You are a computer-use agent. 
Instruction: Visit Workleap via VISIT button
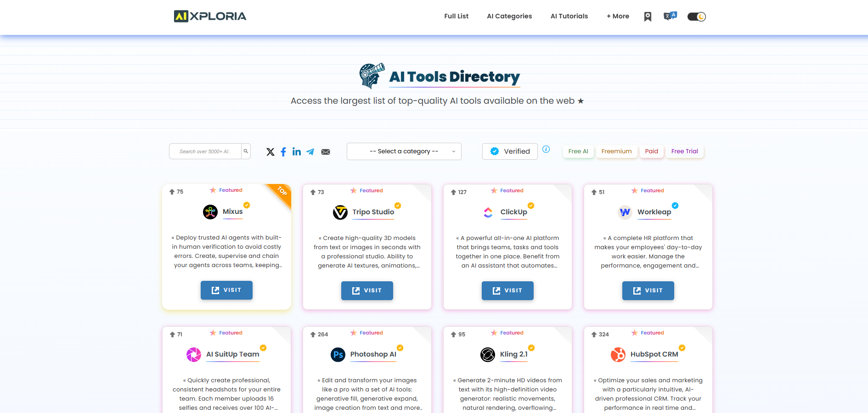[648, 290]
